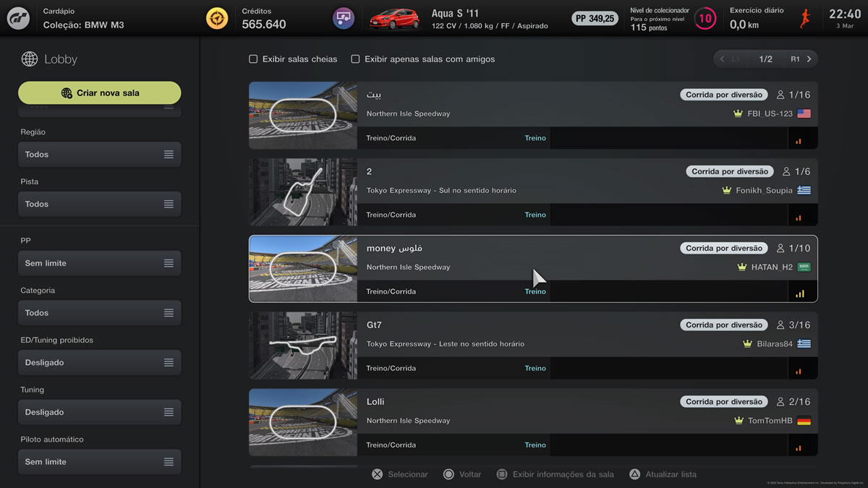Go to previous page with L1 arrow

729,59
